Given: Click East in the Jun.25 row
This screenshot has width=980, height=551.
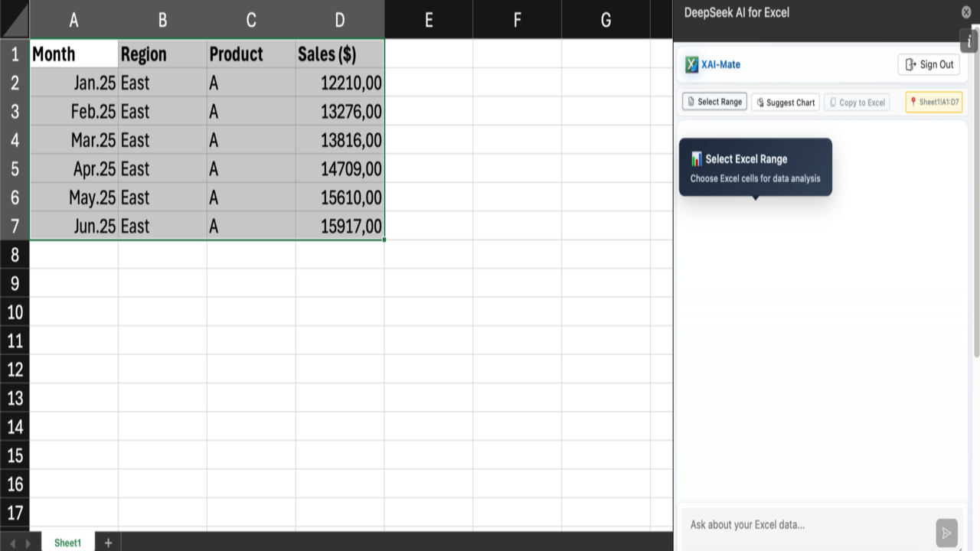Looking at the screenshot, I should point(162,226).
